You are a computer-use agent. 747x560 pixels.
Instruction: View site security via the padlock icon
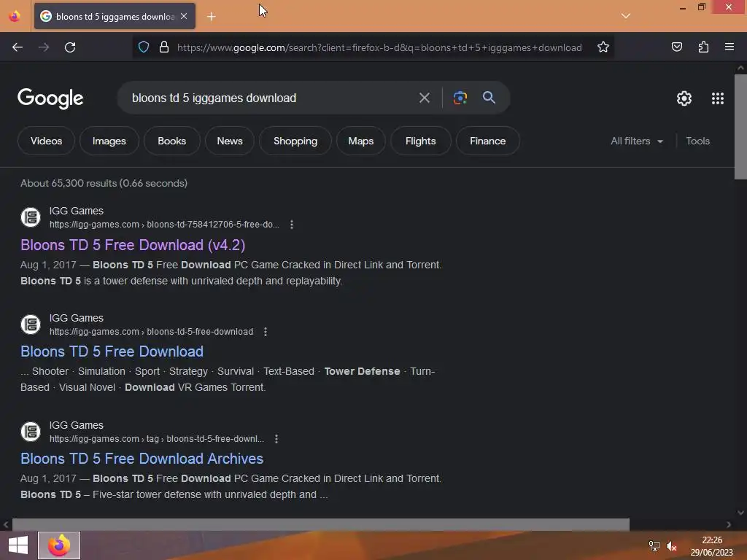[164, 47]
